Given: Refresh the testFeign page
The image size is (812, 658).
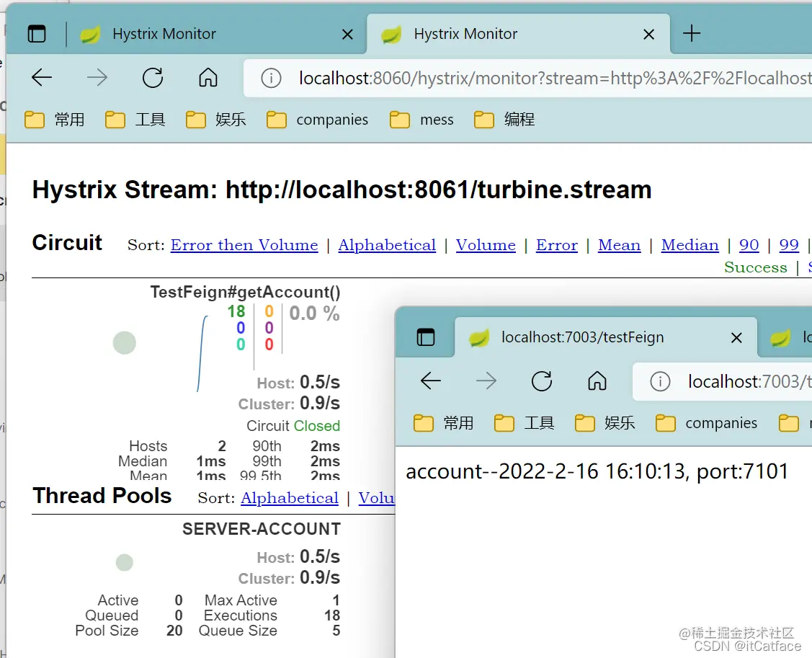Looking at the screenshot, I should (x=542, y=381).
